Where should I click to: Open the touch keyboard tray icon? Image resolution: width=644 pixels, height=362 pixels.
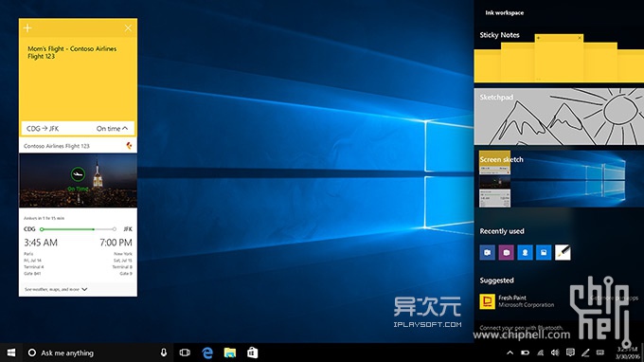(x=600, y=353)
